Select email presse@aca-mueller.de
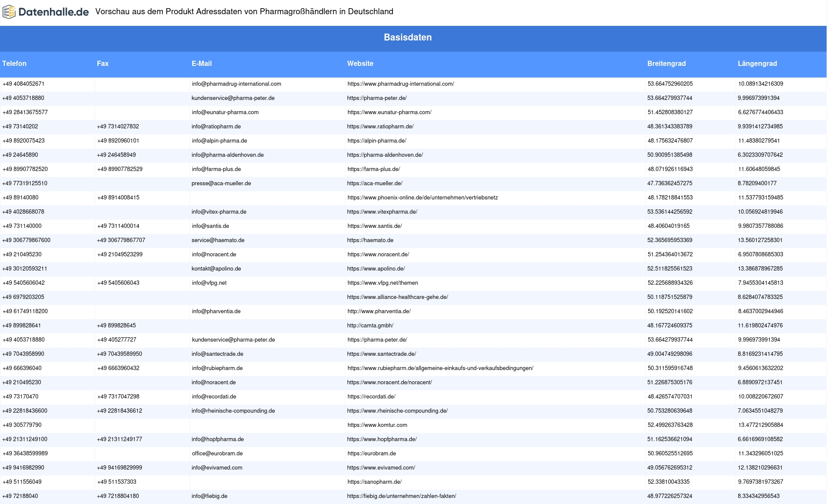 (x=221, y=184)
